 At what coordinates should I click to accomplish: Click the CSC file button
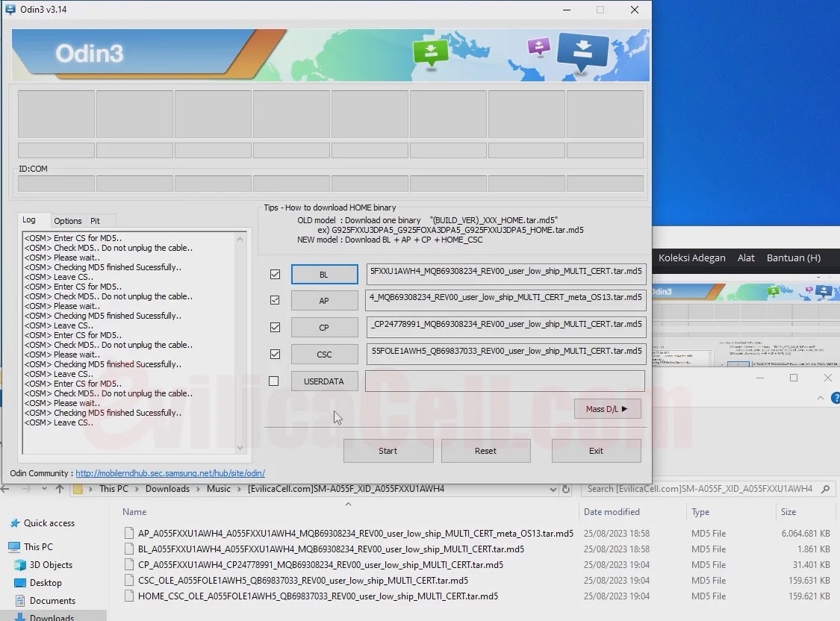325,355
